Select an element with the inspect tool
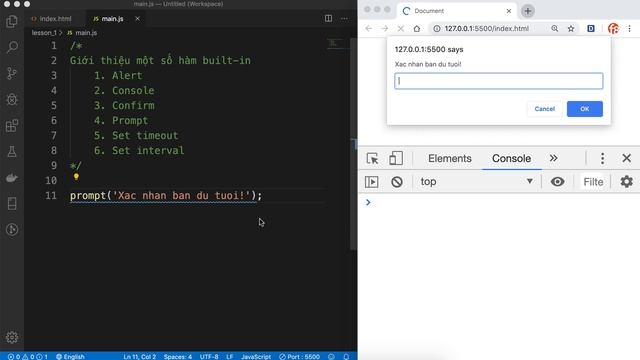The width and height of the screenshot is (640, 360). tap(372, 158)
